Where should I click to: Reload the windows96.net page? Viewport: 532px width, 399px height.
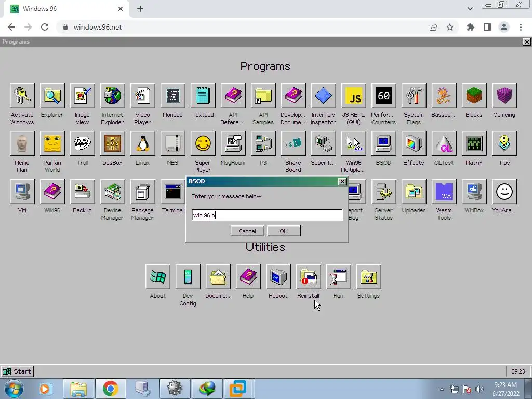45,27
